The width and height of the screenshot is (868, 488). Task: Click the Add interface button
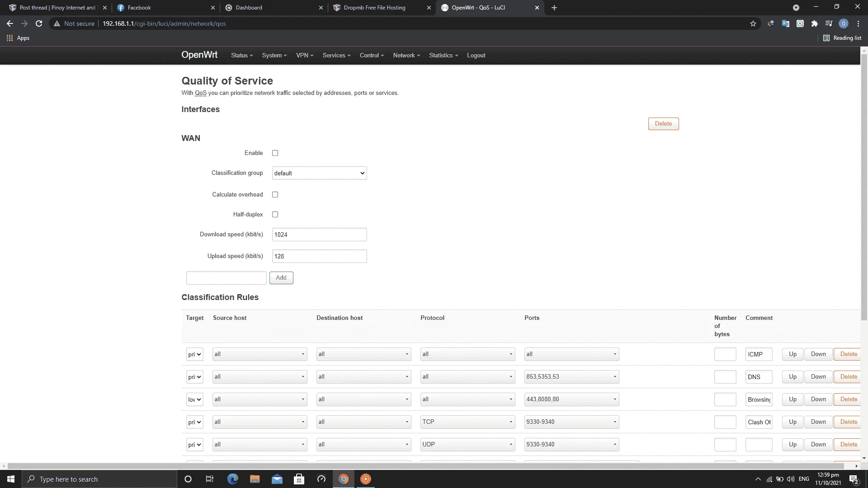pyautogui.click(x=281, y=278)
